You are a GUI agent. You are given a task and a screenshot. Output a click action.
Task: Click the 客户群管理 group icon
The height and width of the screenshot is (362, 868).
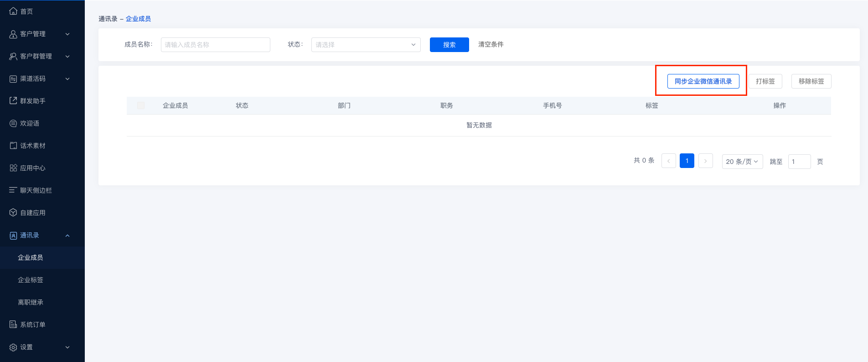(13, 56)
